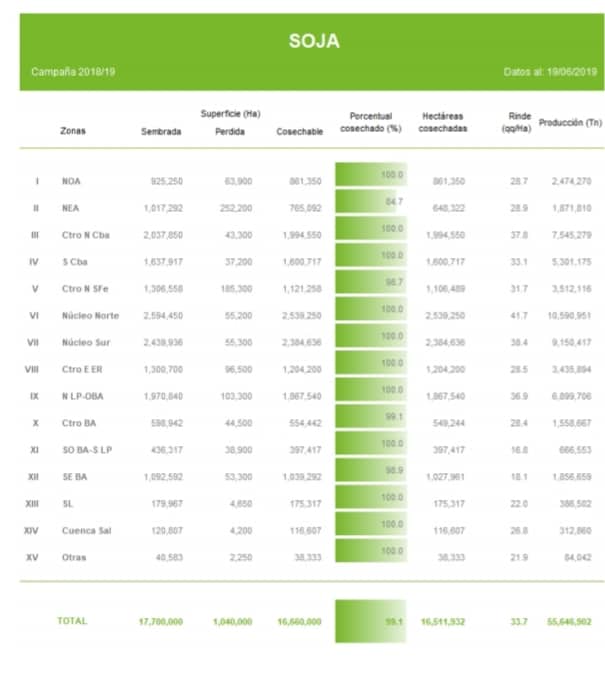Select the Hectáreas cosechadas column header

tap(443, 122)
